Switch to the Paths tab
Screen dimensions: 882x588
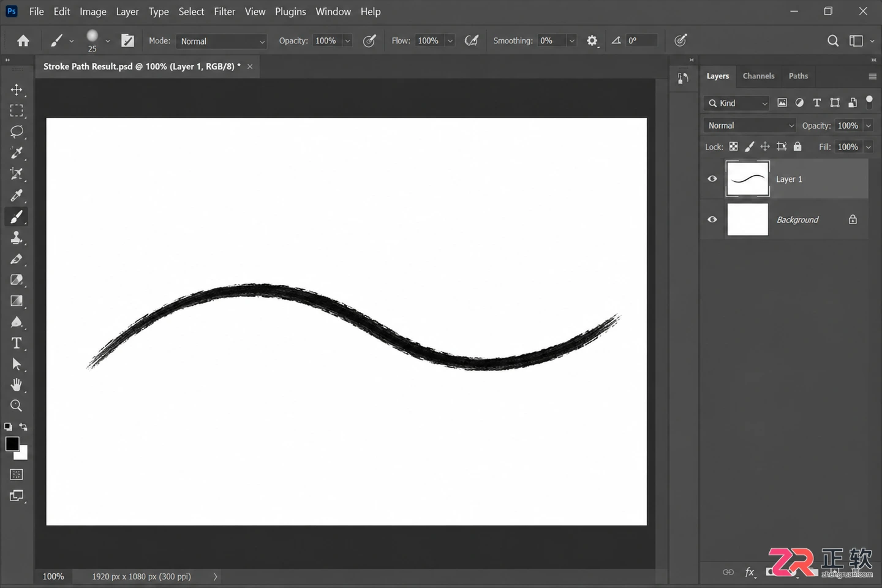pyautogui.click(x=798, y=76)
